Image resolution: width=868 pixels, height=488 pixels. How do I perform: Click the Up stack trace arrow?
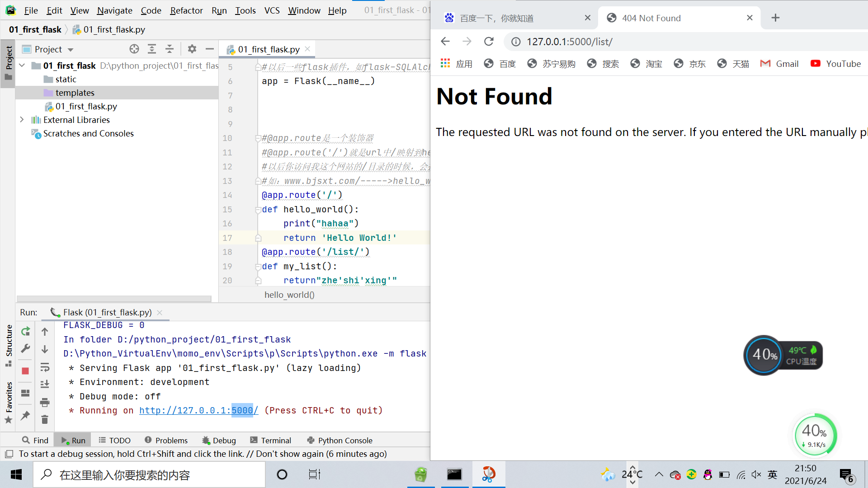(45, 332)
